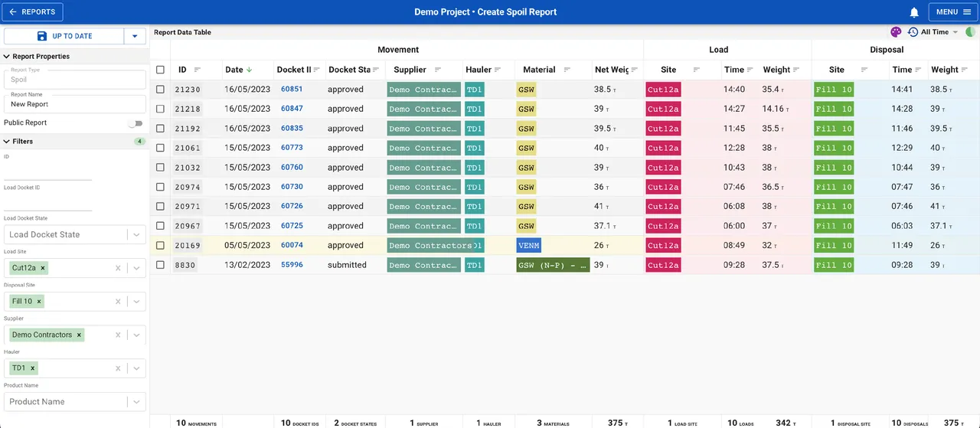
Task: Expand the Hauler dropdown arrow
Action: (136, 368)
